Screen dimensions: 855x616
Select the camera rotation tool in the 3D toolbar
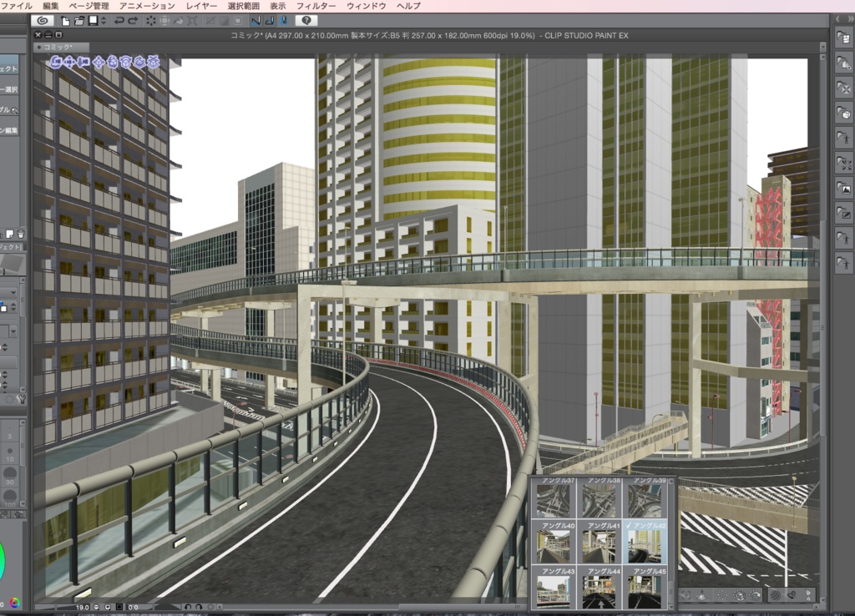pos(56,61)
